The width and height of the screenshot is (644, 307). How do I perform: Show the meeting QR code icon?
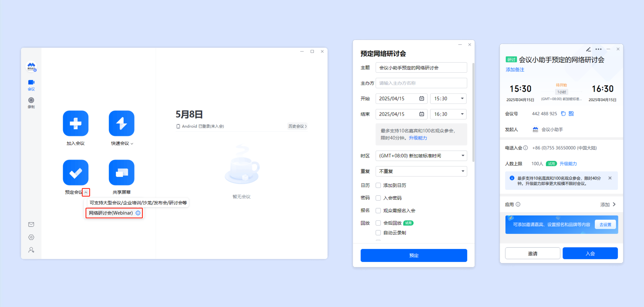[571, 114]
